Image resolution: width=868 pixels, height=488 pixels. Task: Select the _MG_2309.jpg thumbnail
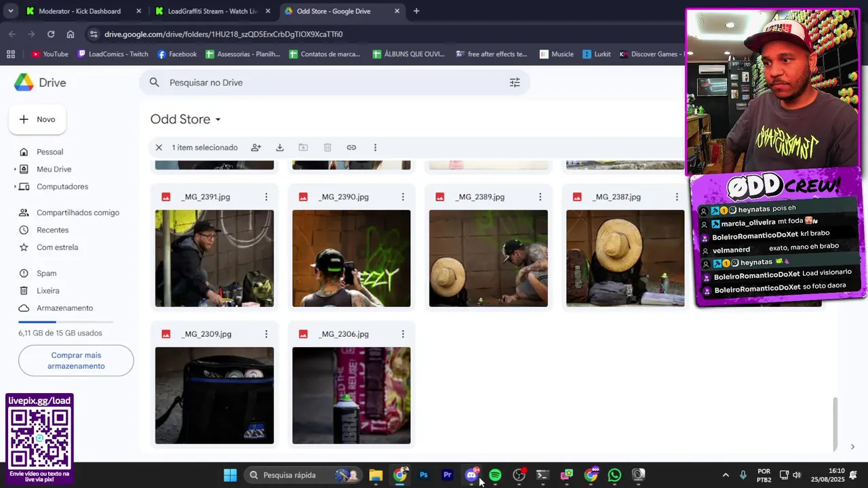(214, 396)
